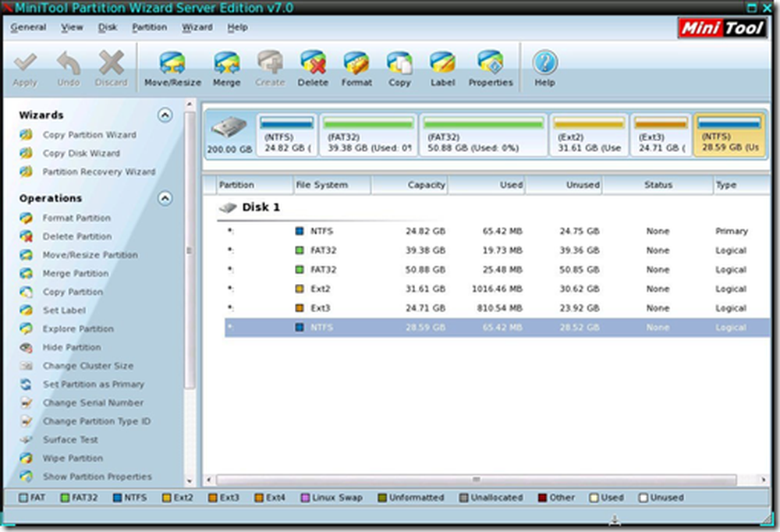Click the Delete toolbar icon

[x=313, y=62]
